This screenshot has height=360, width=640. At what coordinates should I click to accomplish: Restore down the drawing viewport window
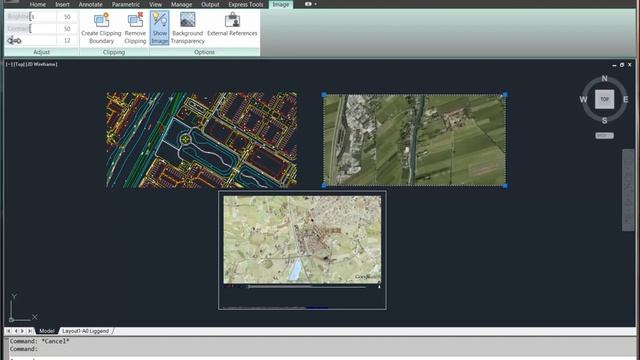622,65
